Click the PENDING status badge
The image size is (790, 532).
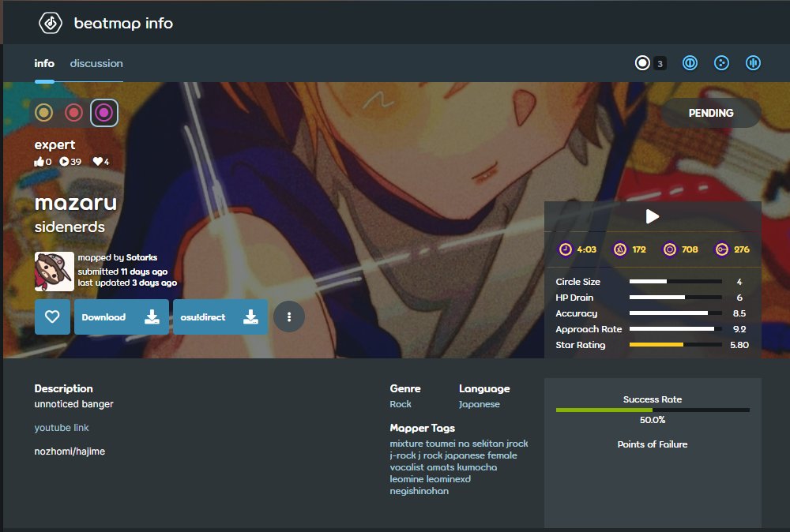[x=711, y=113]
